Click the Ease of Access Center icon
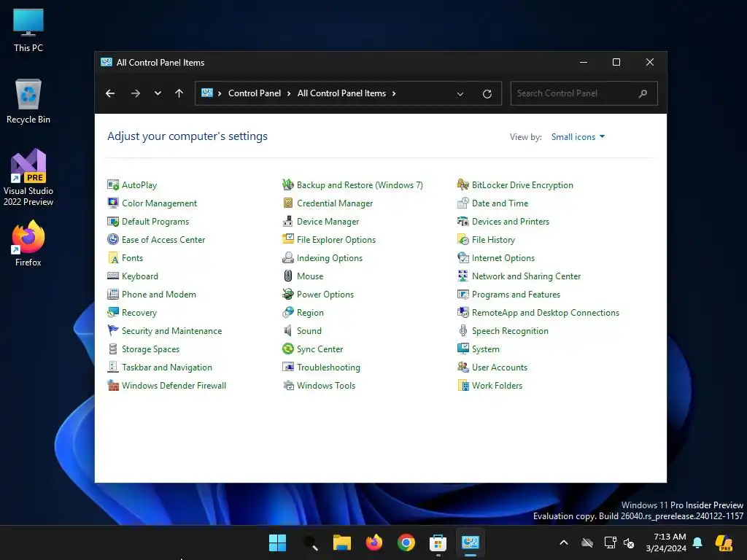This screenshot has height=560, width=747. click(113, 239)
